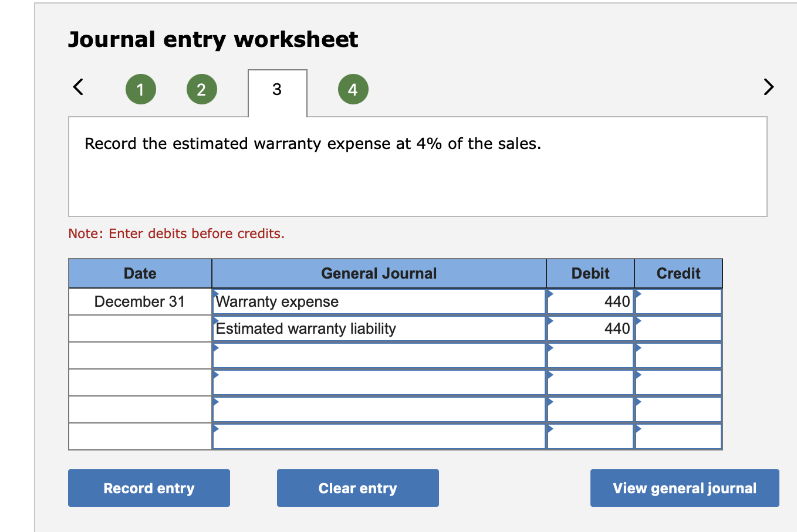797x532 pixels.
Task: Click the credit cell for Estimated warranty liability
Action: (x=678, y=328)
